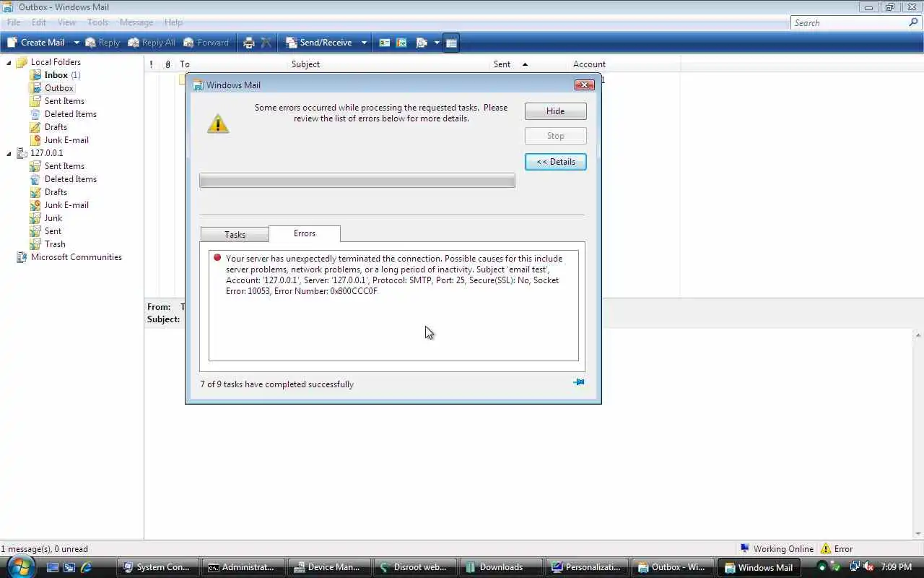Click the Print icon in toolbar
This screenshot has height=578, width=924.
pyautogui.click(x=249, y=43)
